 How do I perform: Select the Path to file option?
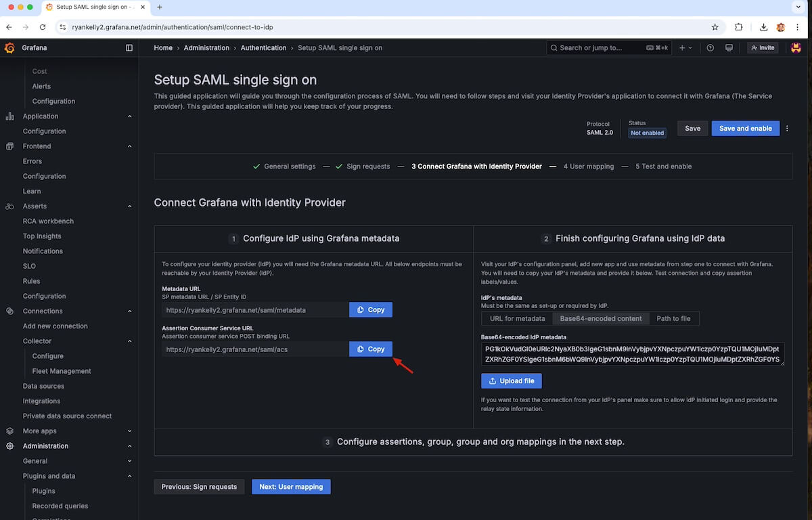click(x=673, y=318)
